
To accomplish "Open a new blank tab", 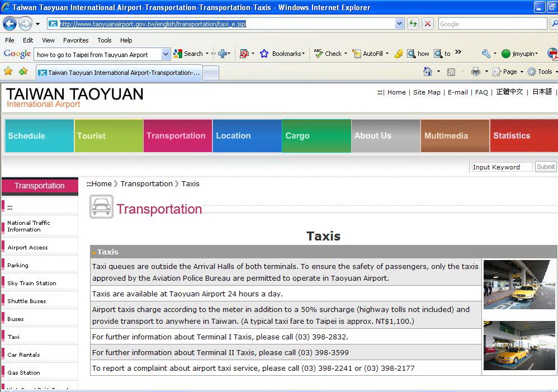I will pyautogui.click(x=211, y=73).
